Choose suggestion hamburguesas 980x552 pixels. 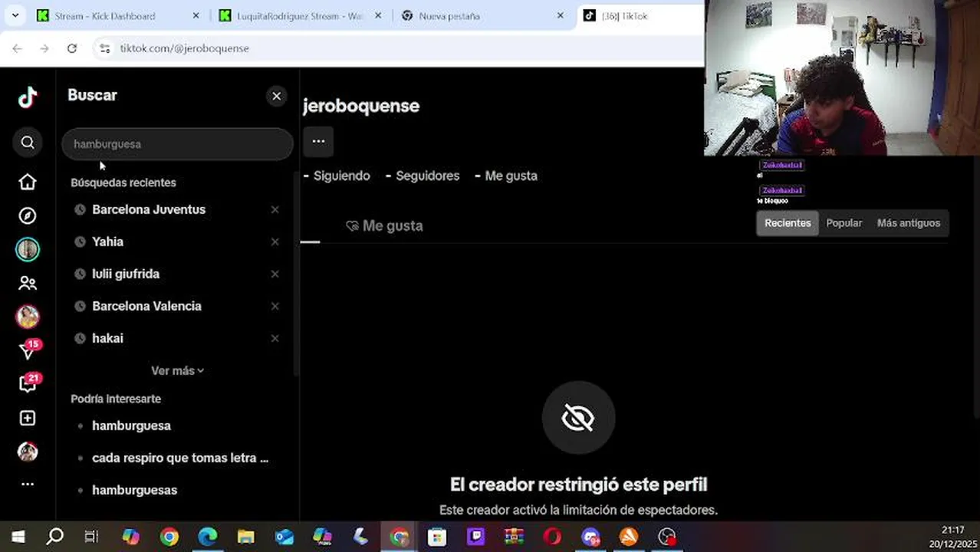[134, 490]
